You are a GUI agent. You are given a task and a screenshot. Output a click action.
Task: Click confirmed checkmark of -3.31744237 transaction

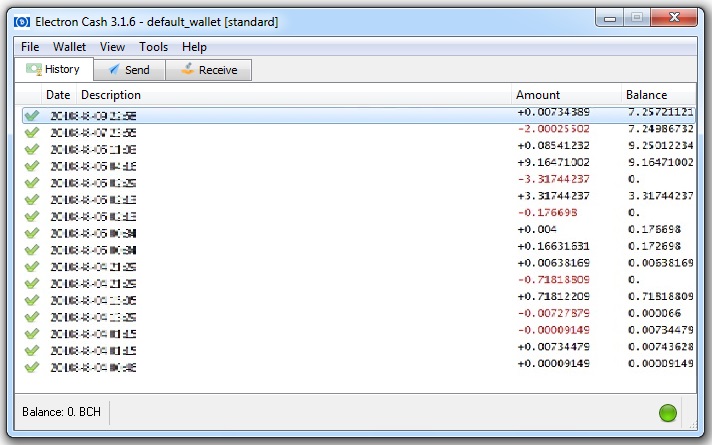[32, 183]
